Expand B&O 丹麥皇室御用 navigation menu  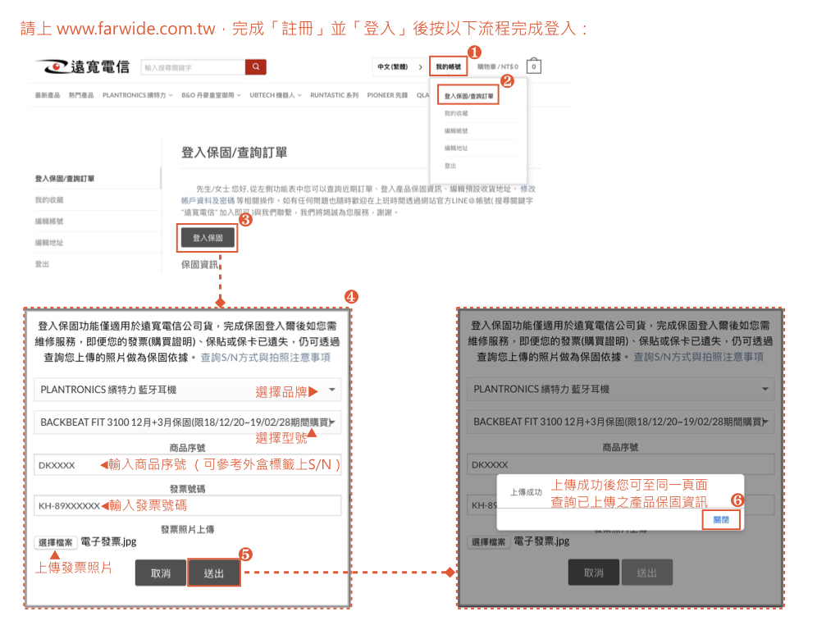point(211,95)
